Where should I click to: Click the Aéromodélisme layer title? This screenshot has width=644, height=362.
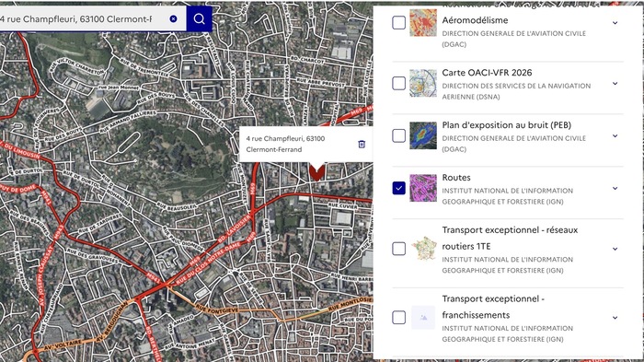[475, 20]
